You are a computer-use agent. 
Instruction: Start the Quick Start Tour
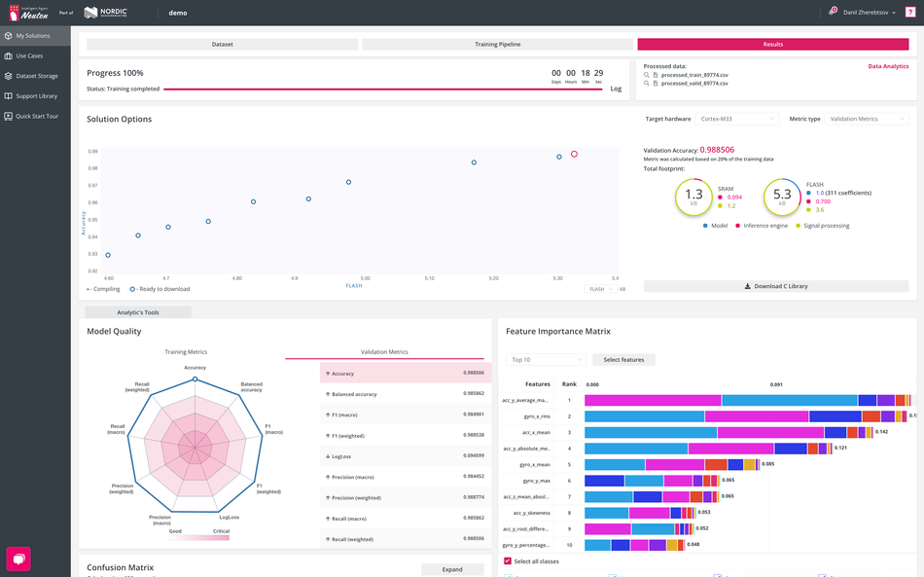point(9,116)
